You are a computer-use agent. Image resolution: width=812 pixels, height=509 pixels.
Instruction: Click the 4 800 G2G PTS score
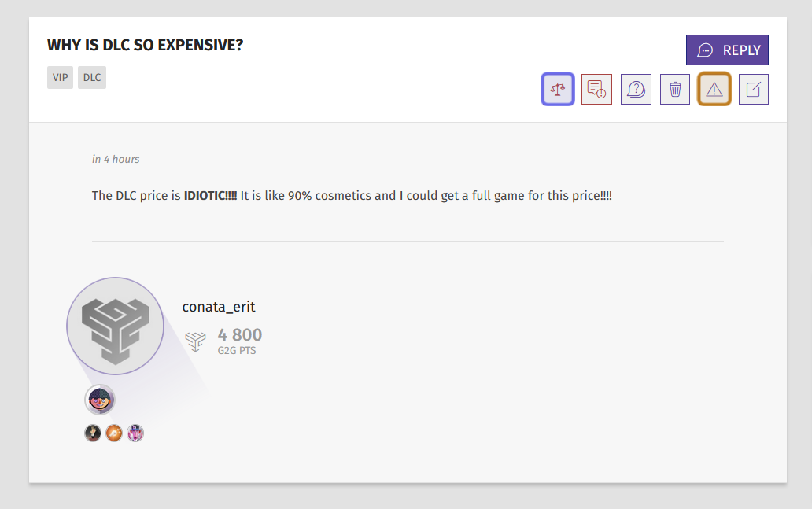[x=240, y=341]
